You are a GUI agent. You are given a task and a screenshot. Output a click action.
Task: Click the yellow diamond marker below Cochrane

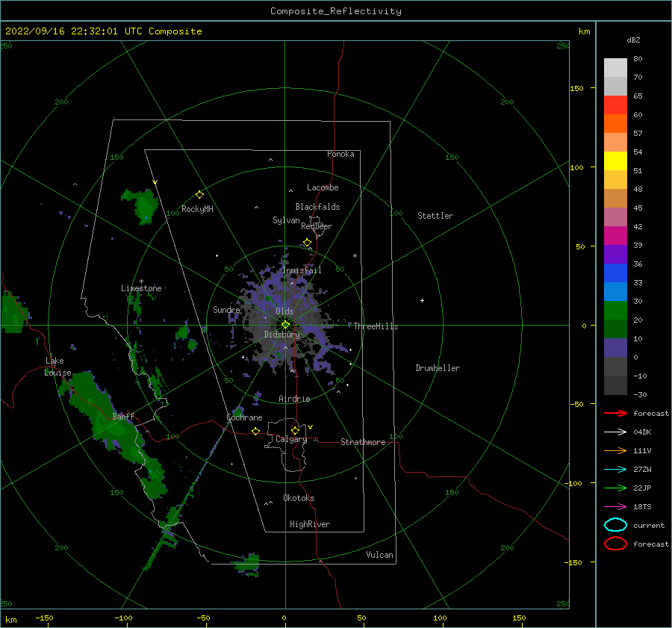coord(256,431)
